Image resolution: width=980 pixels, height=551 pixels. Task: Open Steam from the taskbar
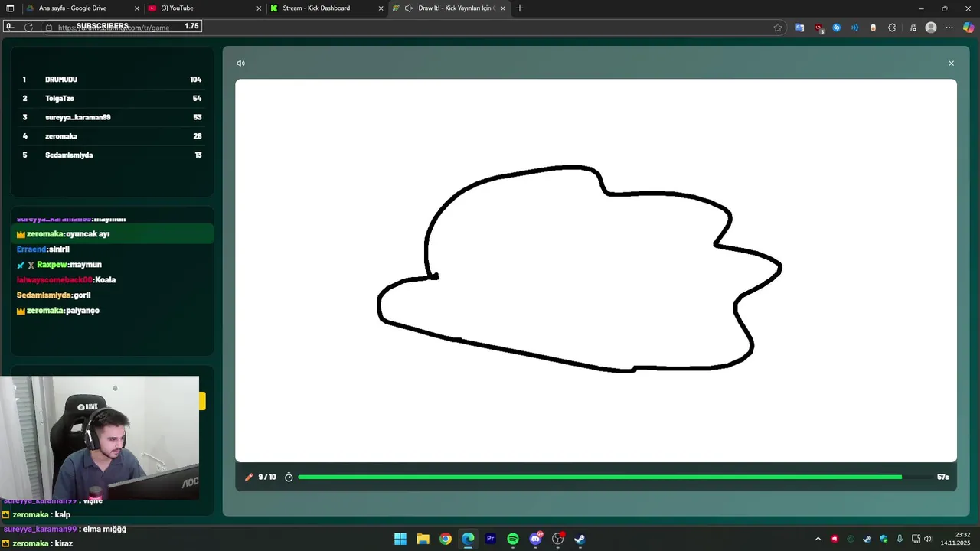[x=580, y=539]
